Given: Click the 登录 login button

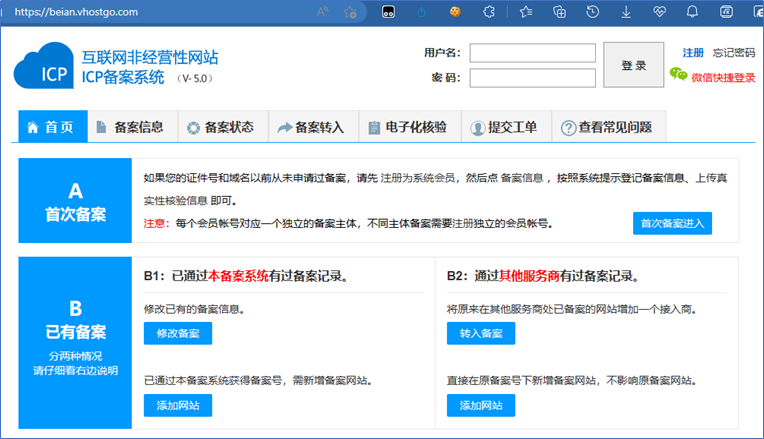Looking at the screenshot, I should pyautogui.click(x=633, y=65).
